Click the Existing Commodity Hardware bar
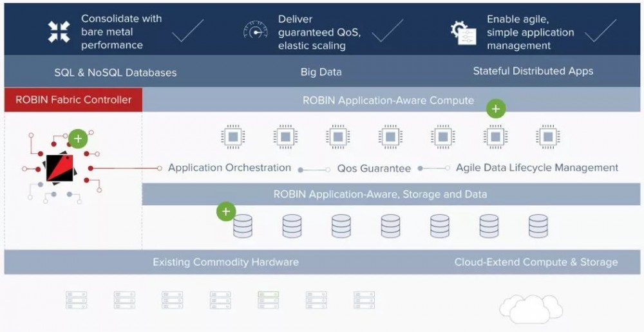The image size is (644, 332). tap(225, 262)
